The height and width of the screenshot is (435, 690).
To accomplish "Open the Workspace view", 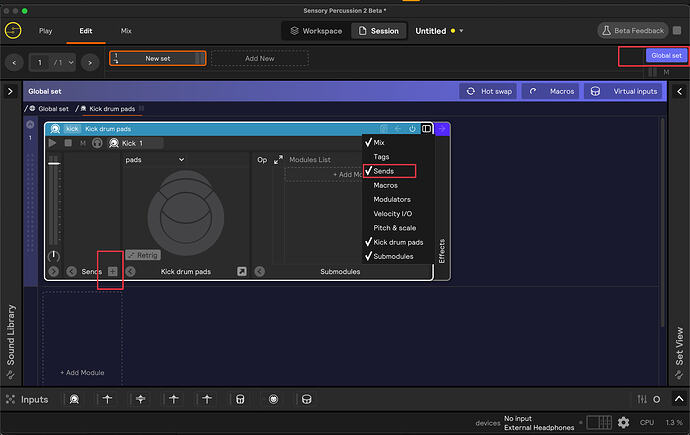I will pos(316,31).
